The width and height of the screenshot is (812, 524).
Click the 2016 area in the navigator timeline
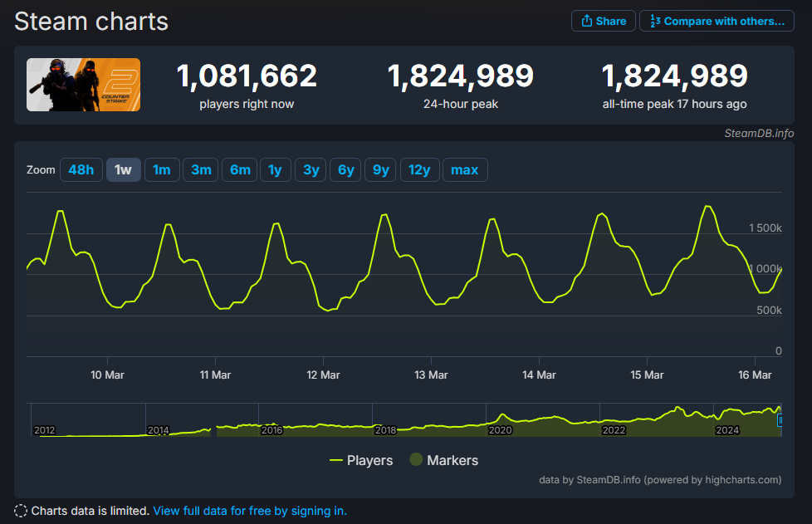[271, 430]
